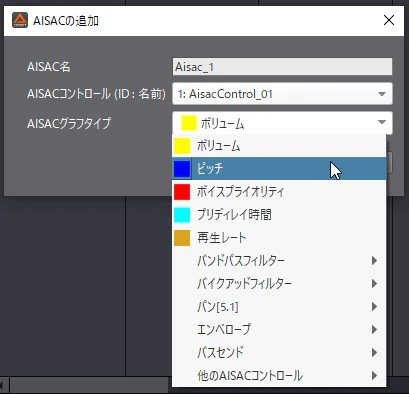Viewport: 409px width, 394px height.
Task: Select ボリューム in the dropdown list
Action: [279, 146]
